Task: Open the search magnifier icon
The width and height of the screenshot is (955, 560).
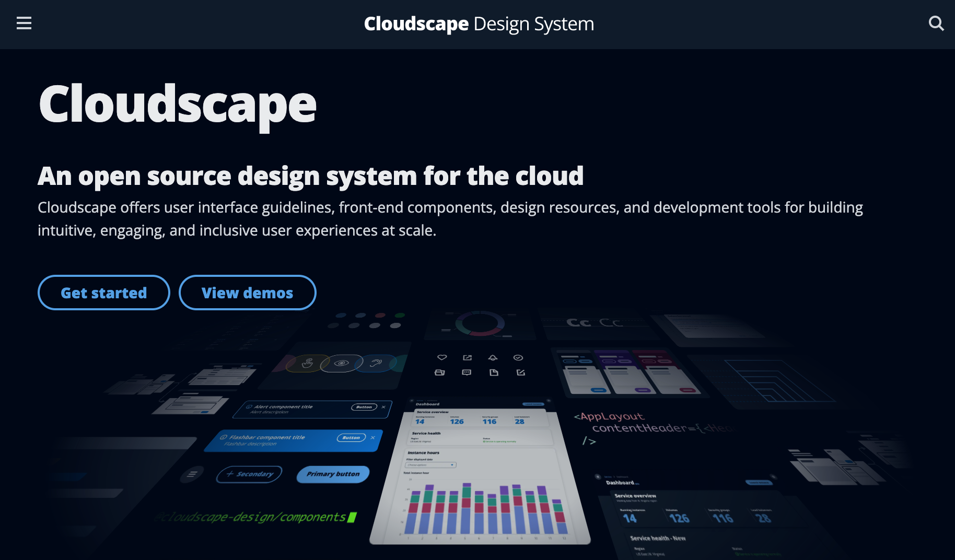Action: tap(936, 24)
